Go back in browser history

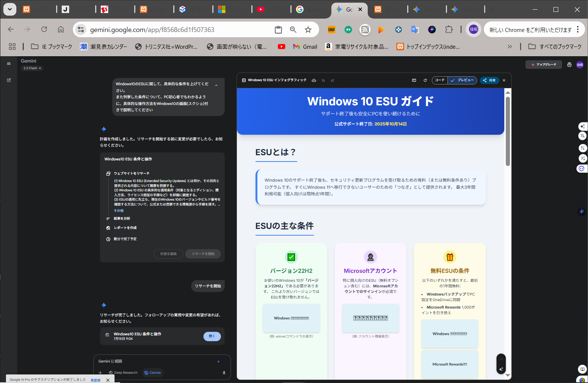[11, 29]
